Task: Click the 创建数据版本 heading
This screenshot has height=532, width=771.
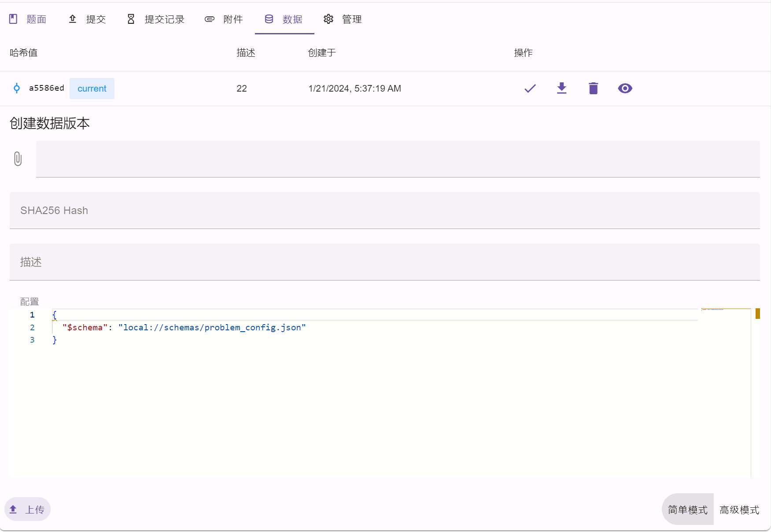Action: 50,123
